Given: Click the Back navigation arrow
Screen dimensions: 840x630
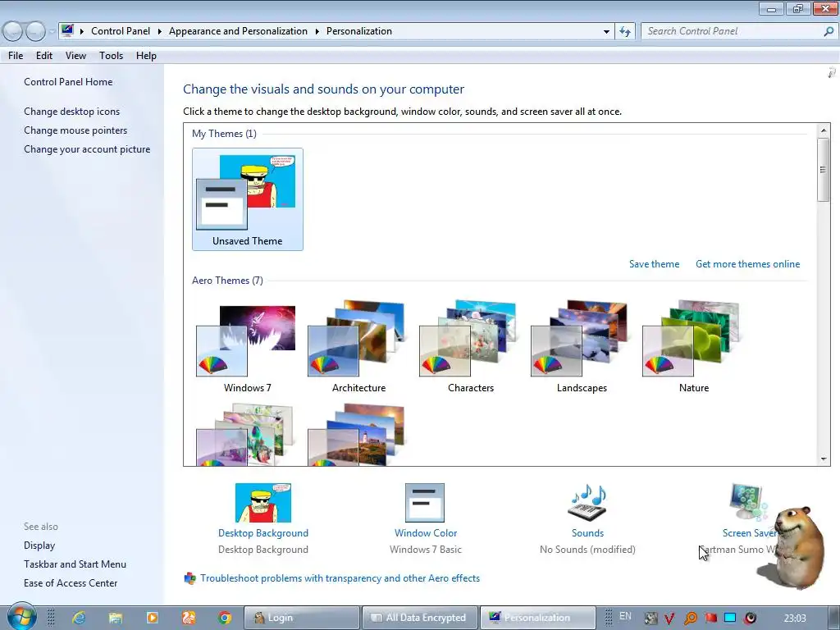Looking at the screenshot, I should pos(13,32).
